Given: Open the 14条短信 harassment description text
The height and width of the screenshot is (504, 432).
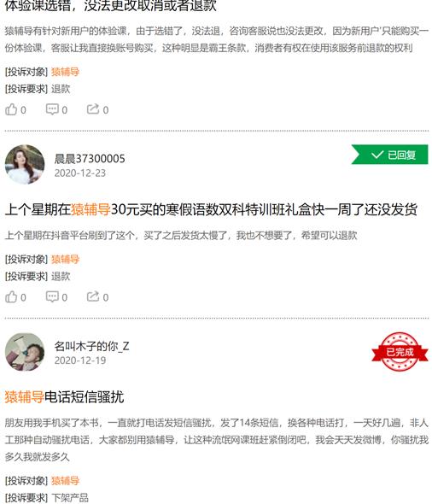Looking at the screenshot, I should [217, 439].
